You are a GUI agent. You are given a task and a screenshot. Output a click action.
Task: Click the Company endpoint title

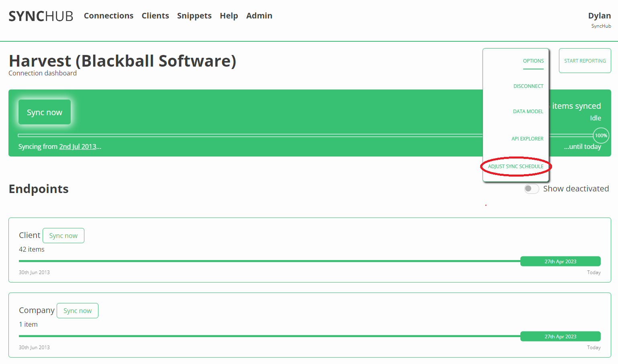[x=37, y=311]
